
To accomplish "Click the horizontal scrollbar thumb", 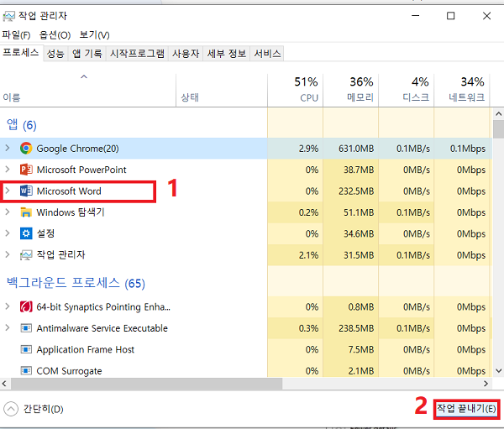I will [146, 384].
